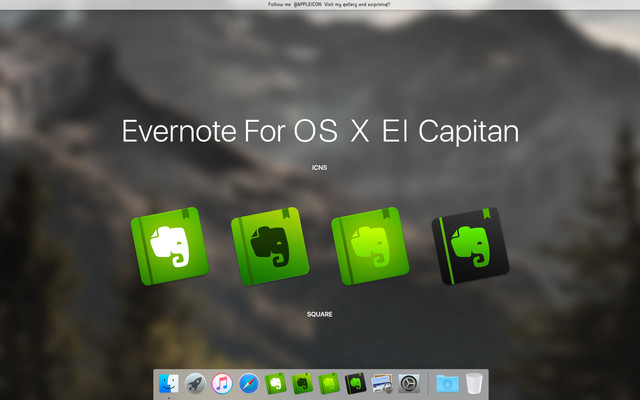Image resolution: width=640 pixels, height=400 pixels.
Task: Open the Trash in the dock
Action: coord(474,383)
